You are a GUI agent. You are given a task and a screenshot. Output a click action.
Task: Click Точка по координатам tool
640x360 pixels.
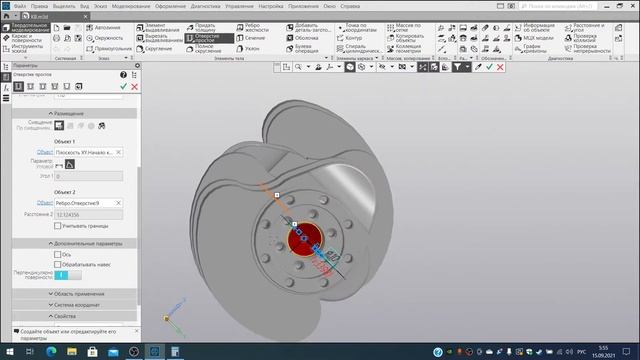tap(357, 27)
